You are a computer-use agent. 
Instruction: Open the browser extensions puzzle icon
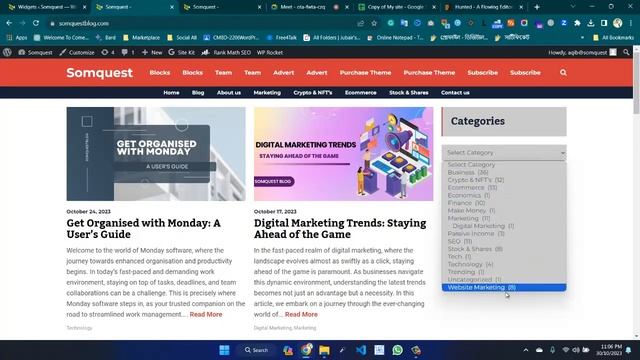tap(577, 23)
